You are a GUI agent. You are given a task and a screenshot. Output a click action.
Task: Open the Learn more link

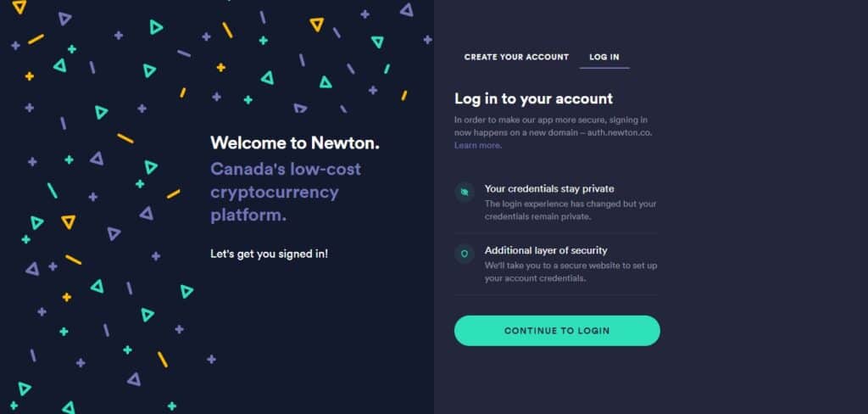(477, 145)
